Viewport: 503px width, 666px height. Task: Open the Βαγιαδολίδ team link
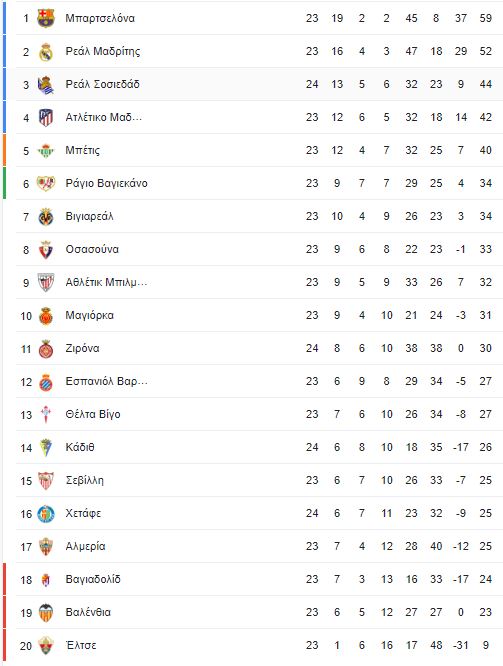pyautogui.click(x=93, y=579)
